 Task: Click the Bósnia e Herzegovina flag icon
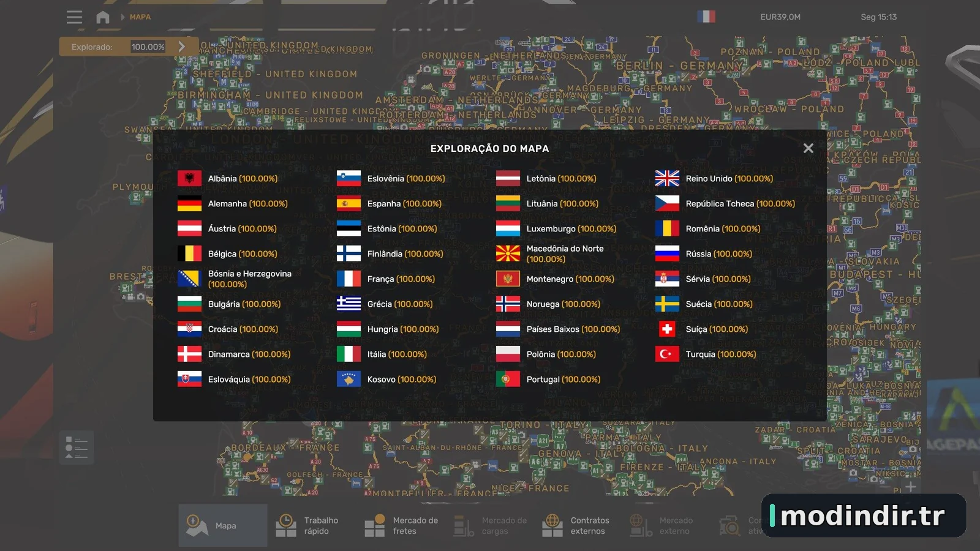point(189,279)
